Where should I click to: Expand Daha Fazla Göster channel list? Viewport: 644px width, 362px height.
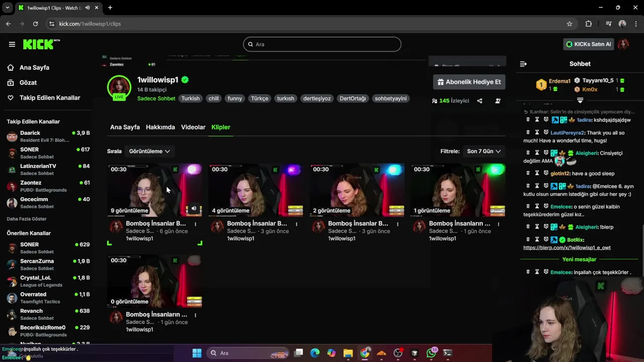(27, 219)
